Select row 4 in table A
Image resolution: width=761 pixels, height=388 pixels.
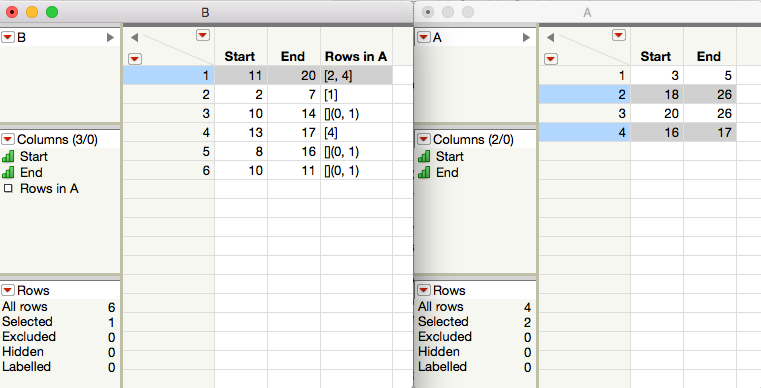point(584,132)
